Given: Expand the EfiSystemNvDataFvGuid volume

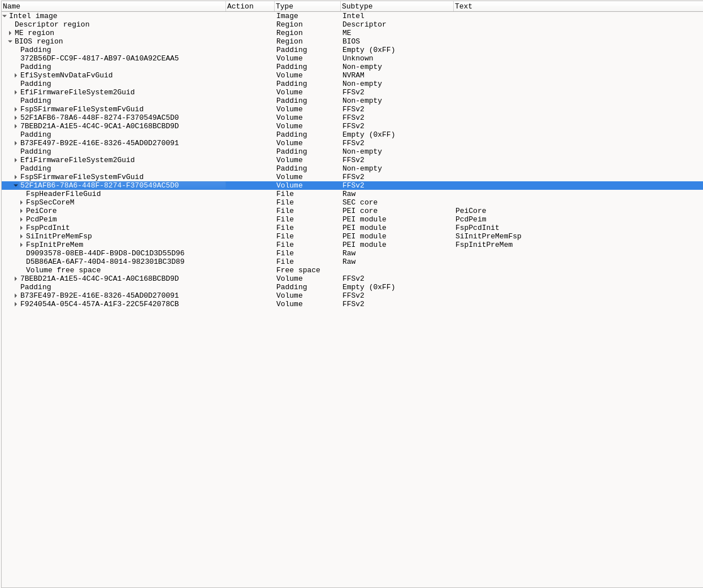Looking at the screenshot, I should pos(16,75).
